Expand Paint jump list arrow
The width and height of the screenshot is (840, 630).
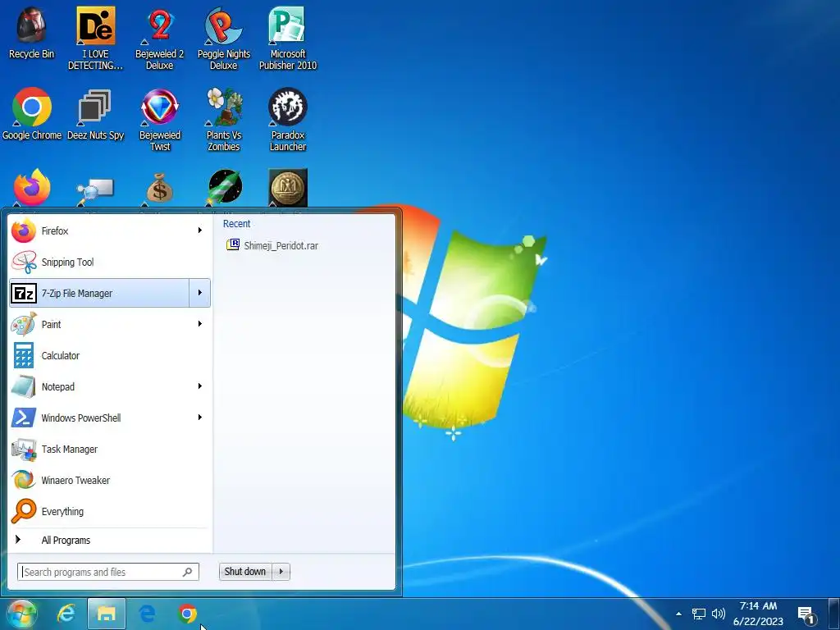coord(200,323)
